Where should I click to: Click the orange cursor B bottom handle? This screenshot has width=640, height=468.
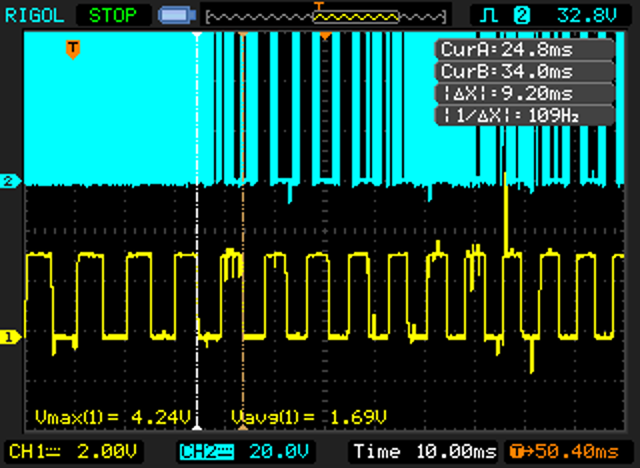243,427
